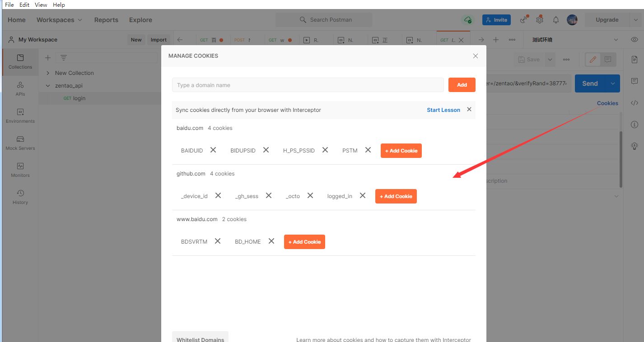Delete the H_PS_PSSID cookie
Screen dimensions: 644x342
[325, 150]
